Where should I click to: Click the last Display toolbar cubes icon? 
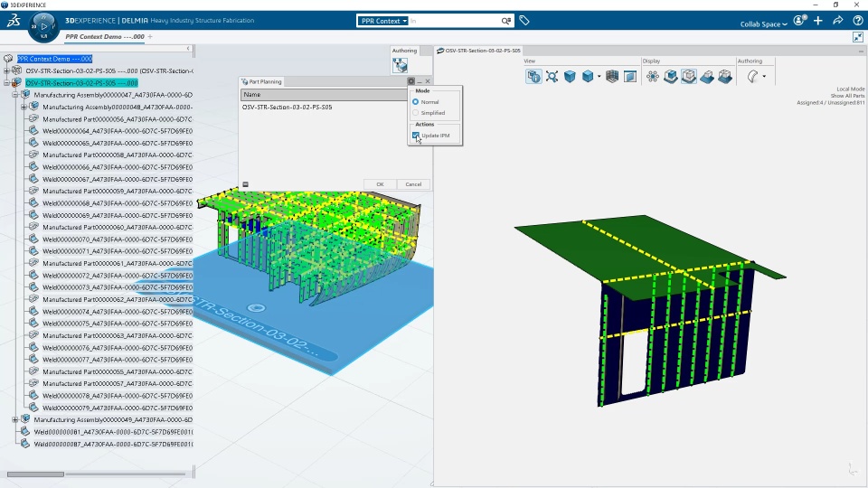(x=725, y=76)
